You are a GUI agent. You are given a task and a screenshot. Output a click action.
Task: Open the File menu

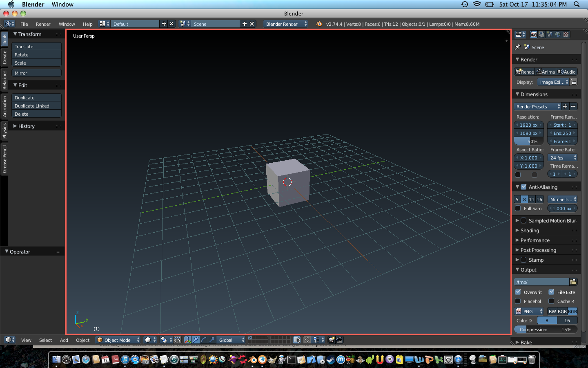(24, 24)
